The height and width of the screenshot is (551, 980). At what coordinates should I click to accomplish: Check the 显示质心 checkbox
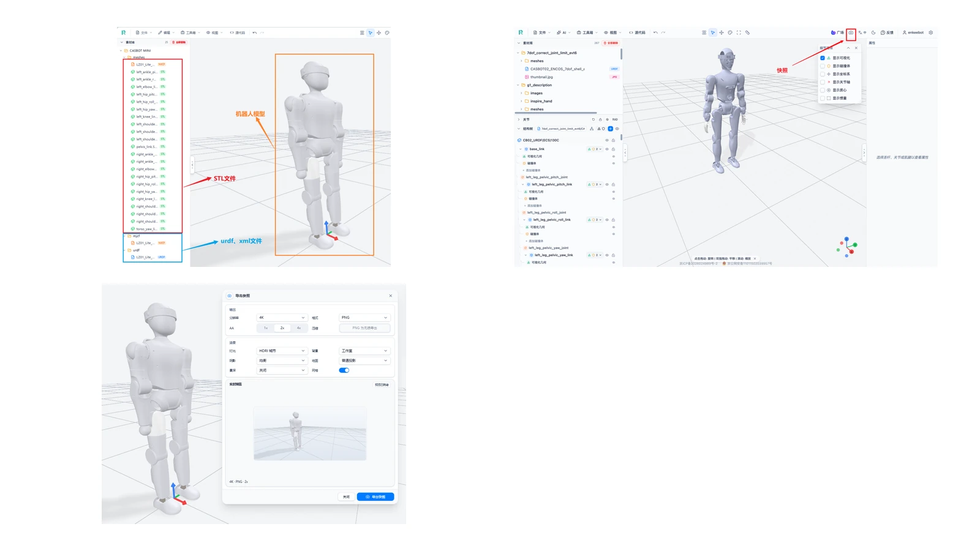pos(823,90)
